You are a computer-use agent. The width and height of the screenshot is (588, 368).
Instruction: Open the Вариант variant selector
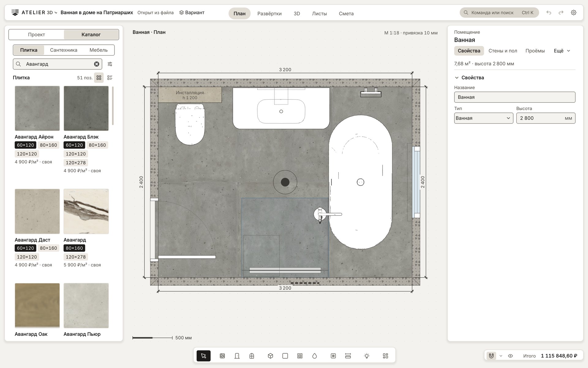(x=192, y=13)
